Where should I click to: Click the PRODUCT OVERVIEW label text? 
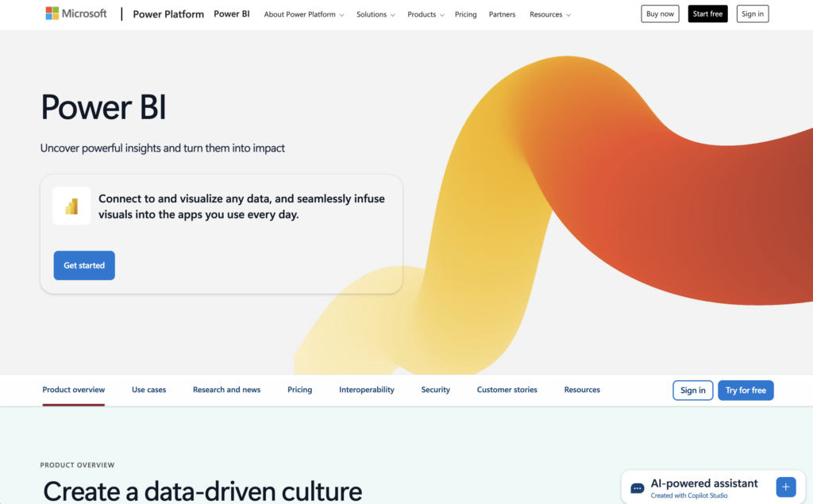point(77,465)
